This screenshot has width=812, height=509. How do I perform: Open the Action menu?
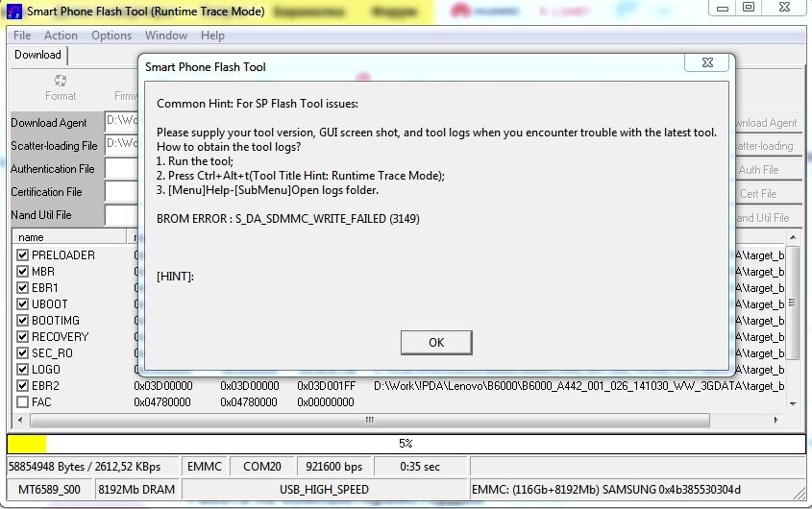tap(61, 36)
